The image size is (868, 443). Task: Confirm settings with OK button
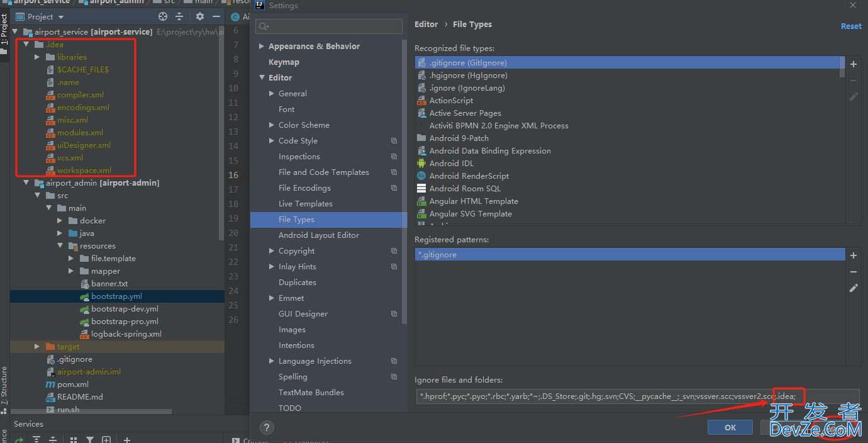pyautogui.click(x=730, y=427)
